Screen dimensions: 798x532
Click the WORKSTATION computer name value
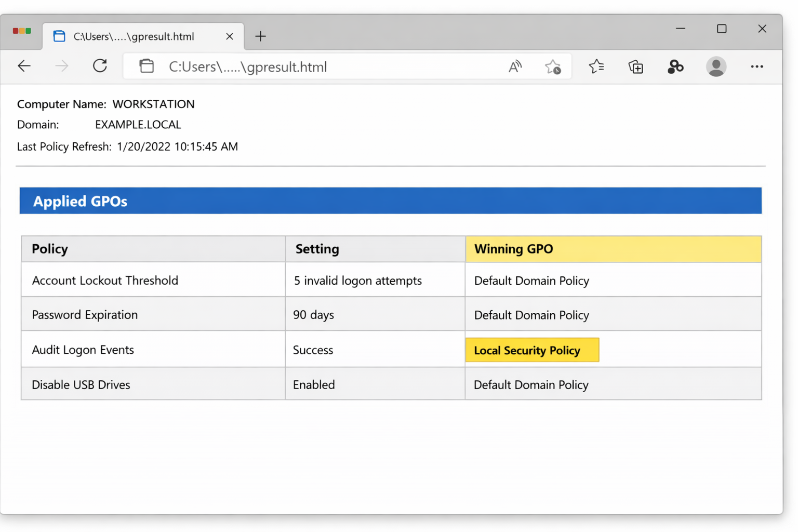pyautogui.click(x=153, y=104)
